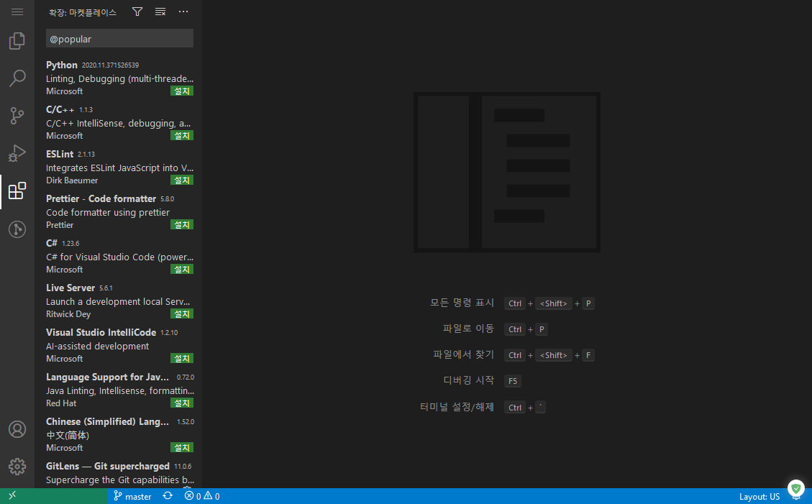Open the Source Control view

click(17, 115)
